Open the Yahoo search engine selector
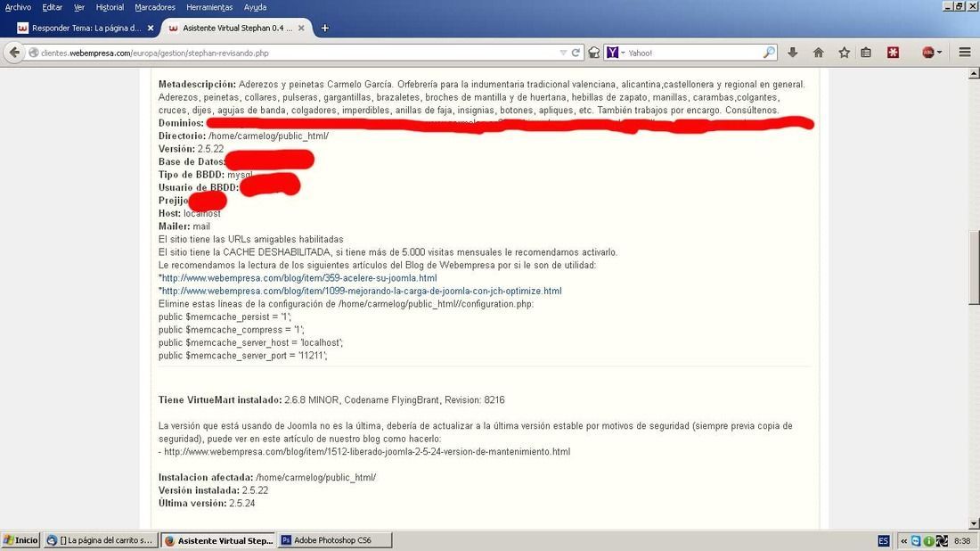The width and height of the screenshot is (980, 551). [616, 53]
